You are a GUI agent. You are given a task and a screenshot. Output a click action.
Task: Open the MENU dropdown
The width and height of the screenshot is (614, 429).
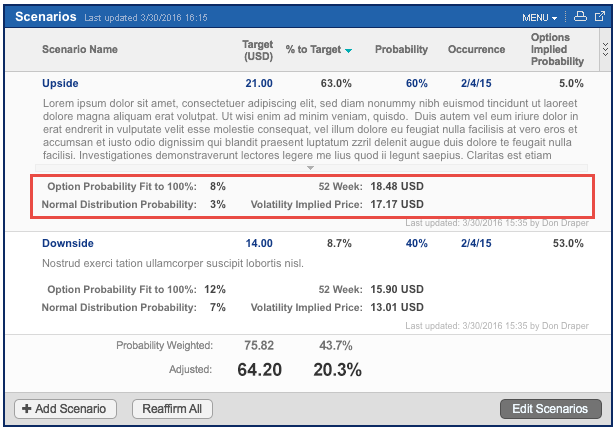[540, 18]
